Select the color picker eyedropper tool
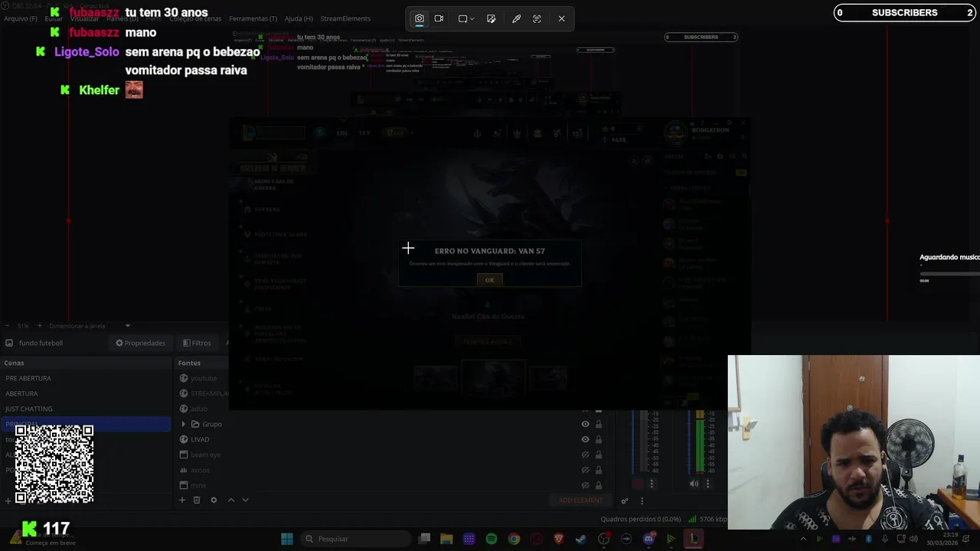Screen dimensions: 980x551 pyautogui.click(x=517, y=18)
